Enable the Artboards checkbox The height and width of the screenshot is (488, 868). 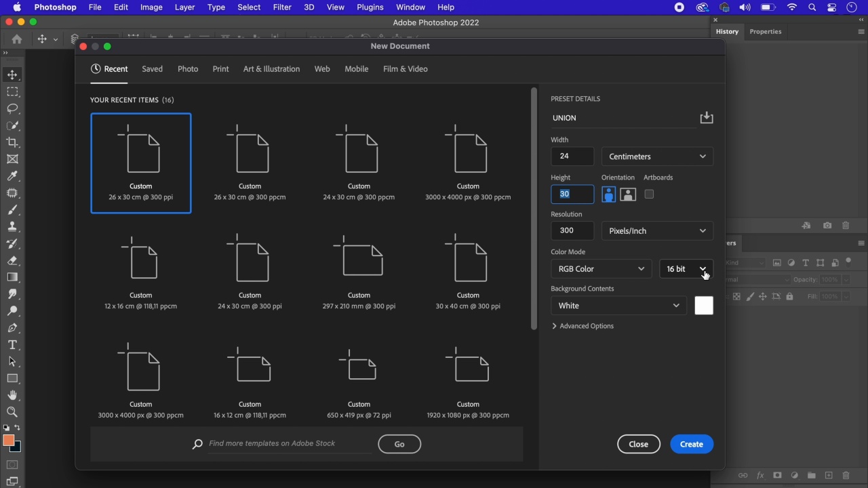pos(649,195)
